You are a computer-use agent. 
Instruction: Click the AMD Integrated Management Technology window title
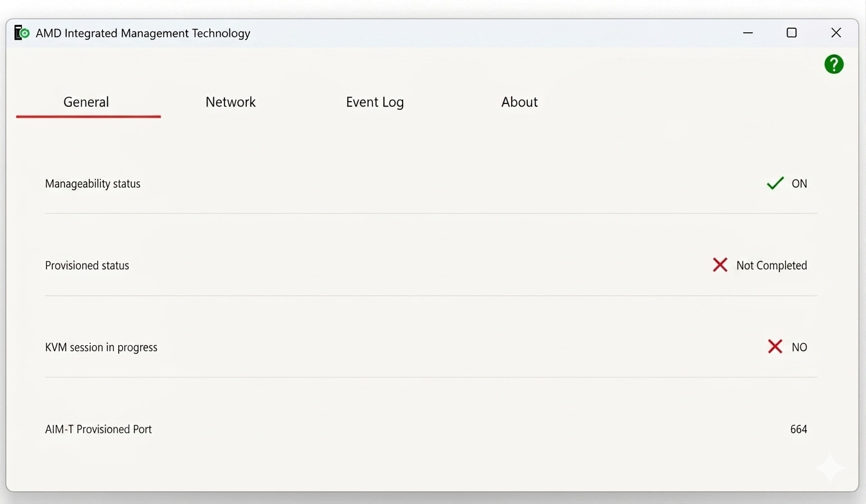point(143,33)
